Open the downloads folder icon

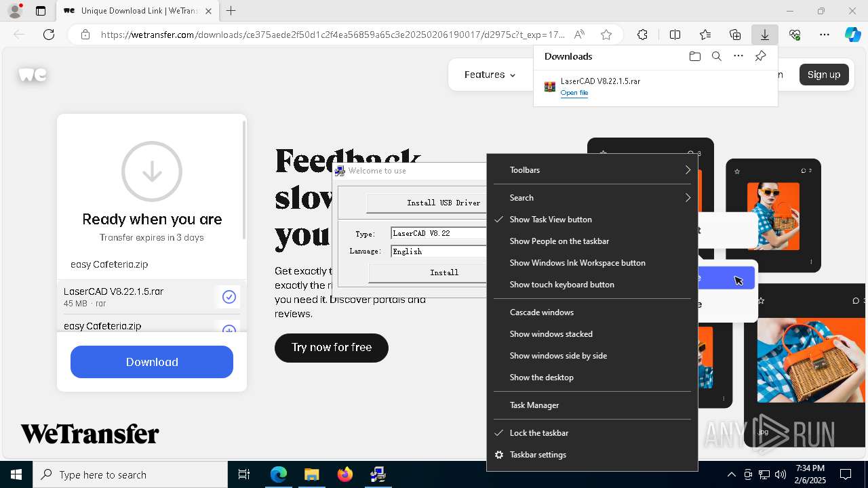click(x=694, y=56)
